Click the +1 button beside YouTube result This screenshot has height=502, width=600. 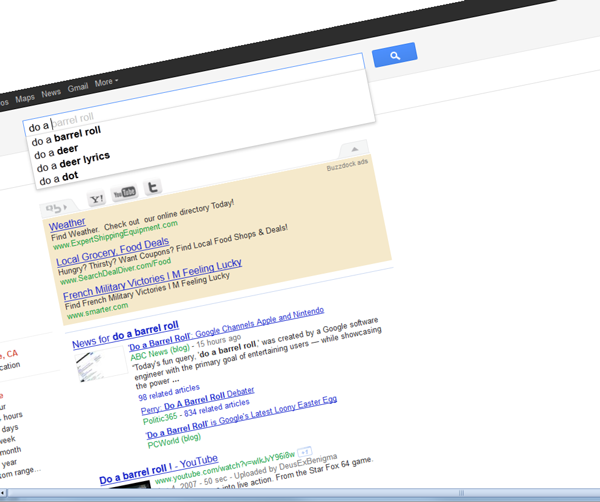point(305,452)
